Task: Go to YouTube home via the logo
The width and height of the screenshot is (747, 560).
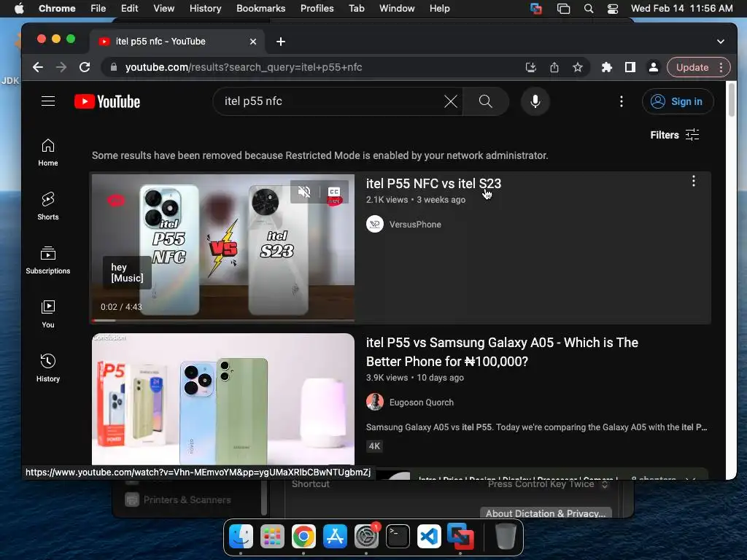Action: [107, 101]
